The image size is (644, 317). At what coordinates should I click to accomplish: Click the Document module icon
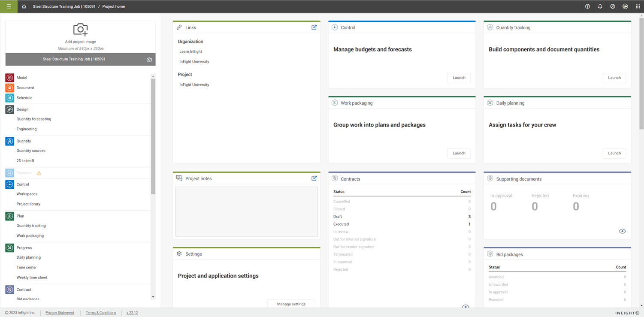click(9, 88)
